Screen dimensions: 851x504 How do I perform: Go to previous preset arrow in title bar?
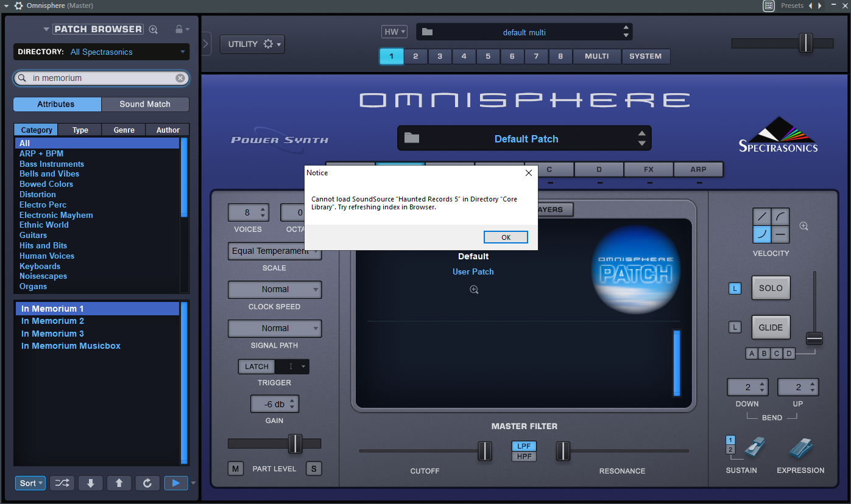click(x=811, y=5)
